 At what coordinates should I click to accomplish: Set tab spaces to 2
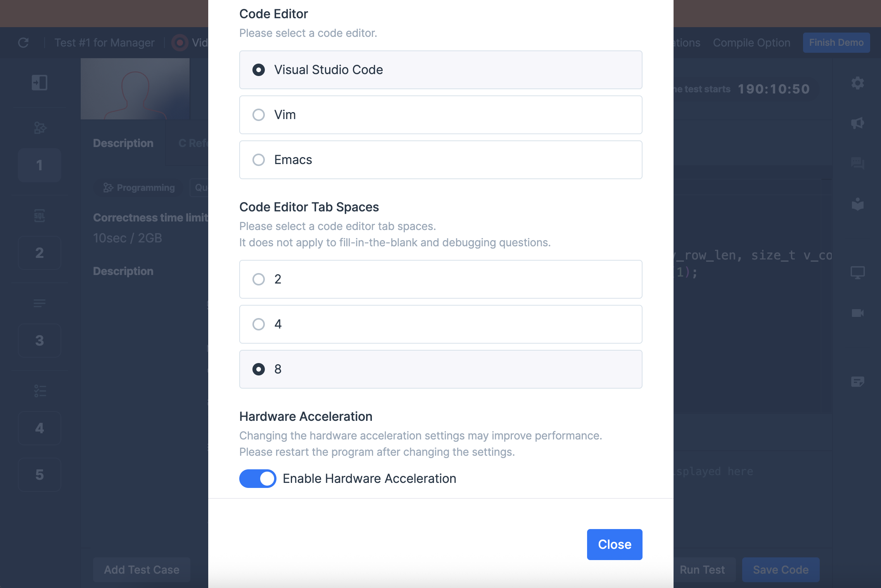pyautogui.click(x=440, y=279)
